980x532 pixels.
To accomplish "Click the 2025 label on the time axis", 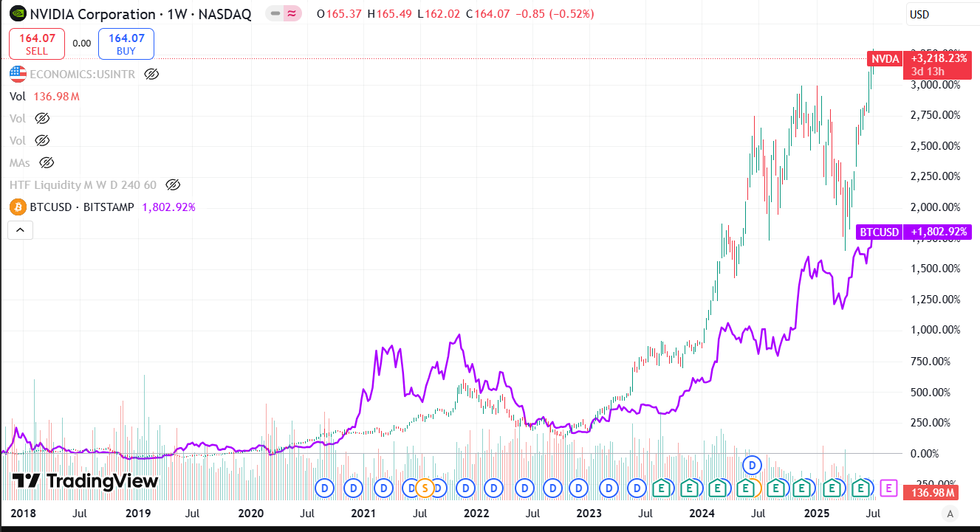I will click(x=815, y=512).
